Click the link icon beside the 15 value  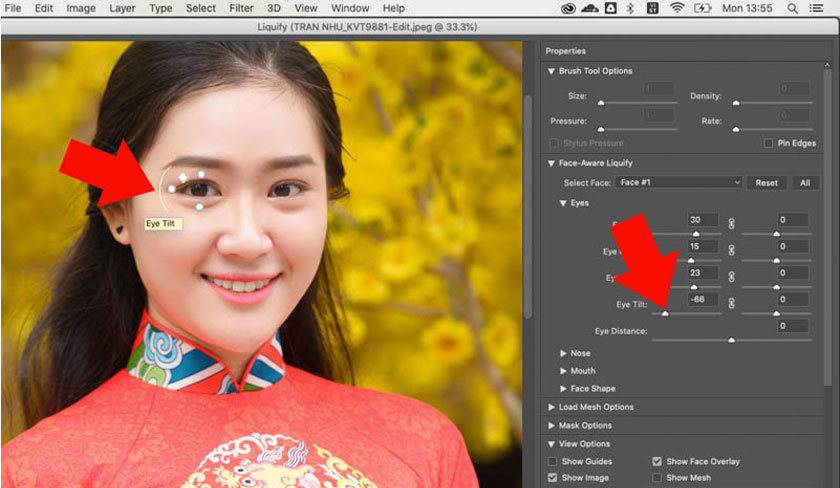tap(731, 250)
